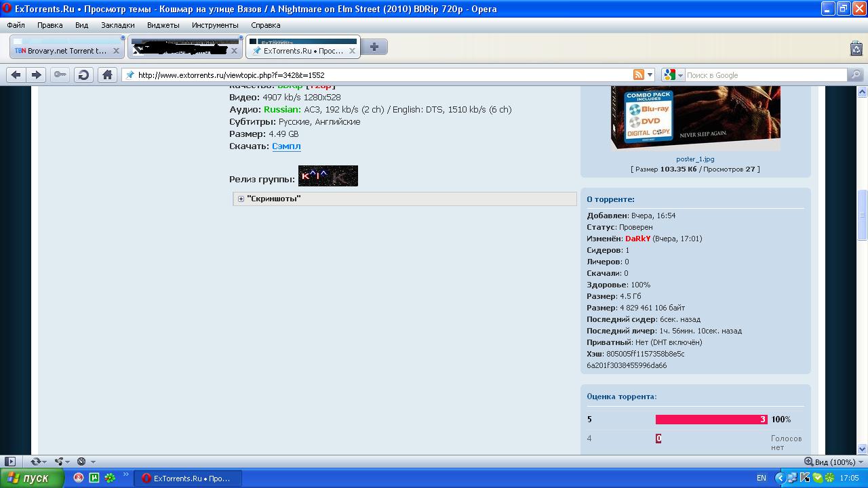Open the Opera Turbo icon in status bar
The image size is (868, 488).
[81, 462]
